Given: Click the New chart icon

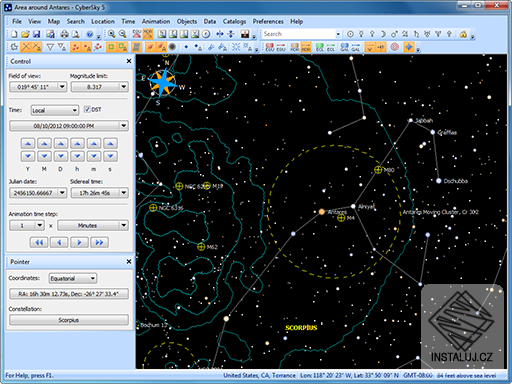Looking at the screenshot, I should (x=14, y=34).
